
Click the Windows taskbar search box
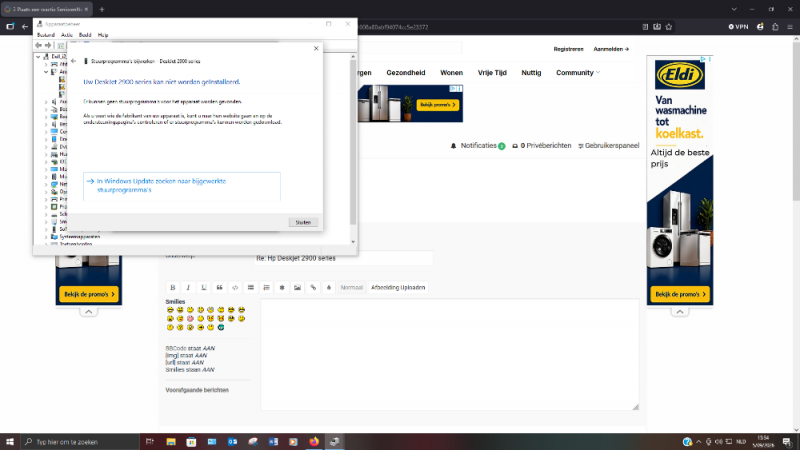80,442
